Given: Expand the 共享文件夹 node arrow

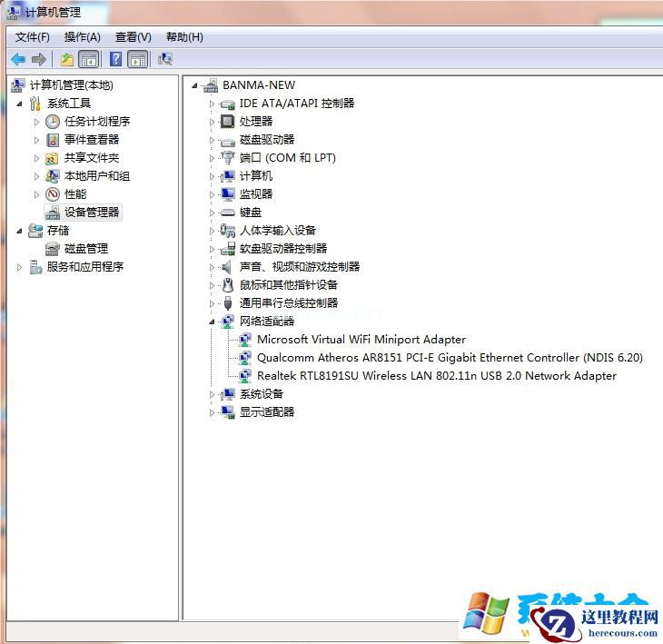Looking at the screenshot, I should point(36,158).
